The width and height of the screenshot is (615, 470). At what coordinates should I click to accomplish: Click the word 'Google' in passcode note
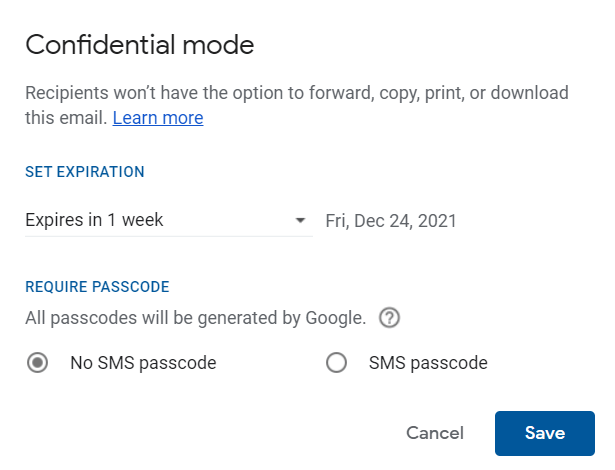pos(335,318)
